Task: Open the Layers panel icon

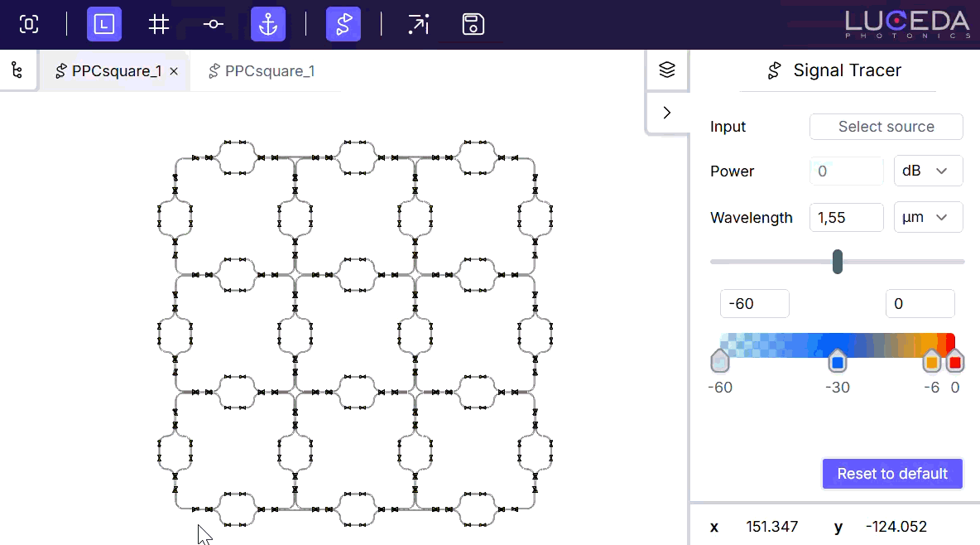Action: pos(667,70)
